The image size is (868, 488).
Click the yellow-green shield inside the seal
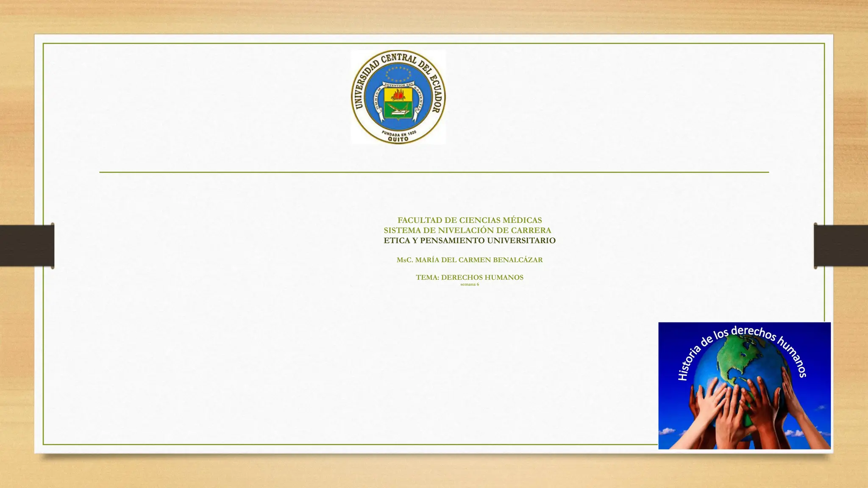(398, 104)
